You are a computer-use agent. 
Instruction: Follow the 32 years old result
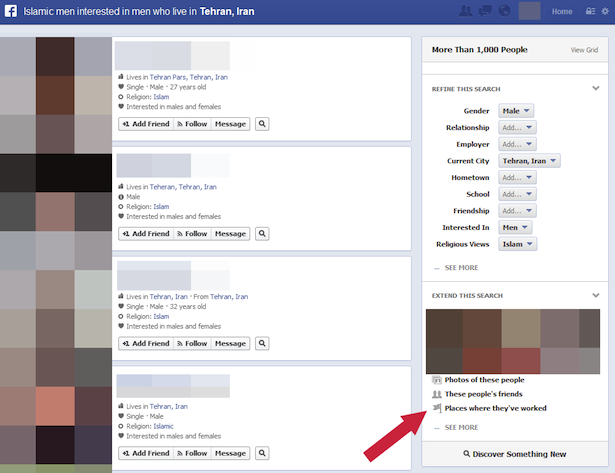tap(192, 344)
